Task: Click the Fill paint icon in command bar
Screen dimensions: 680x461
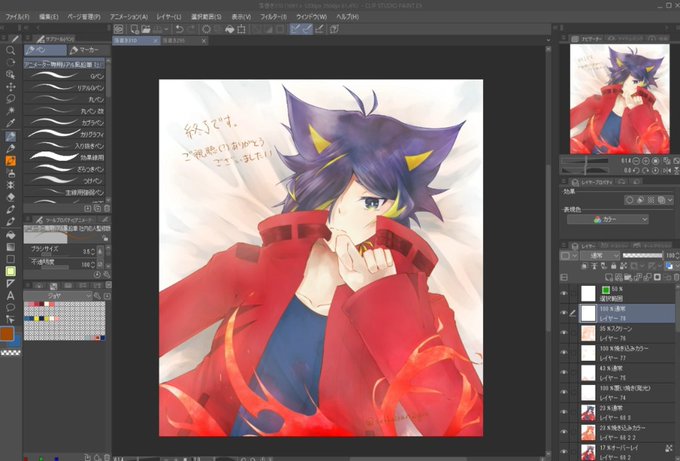Action: (229, 29)
